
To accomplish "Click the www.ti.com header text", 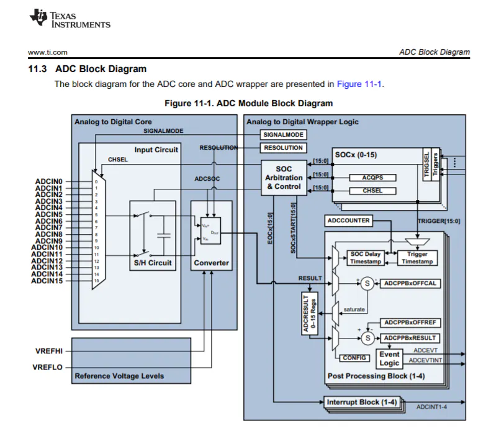I will [x=48, y=52].
